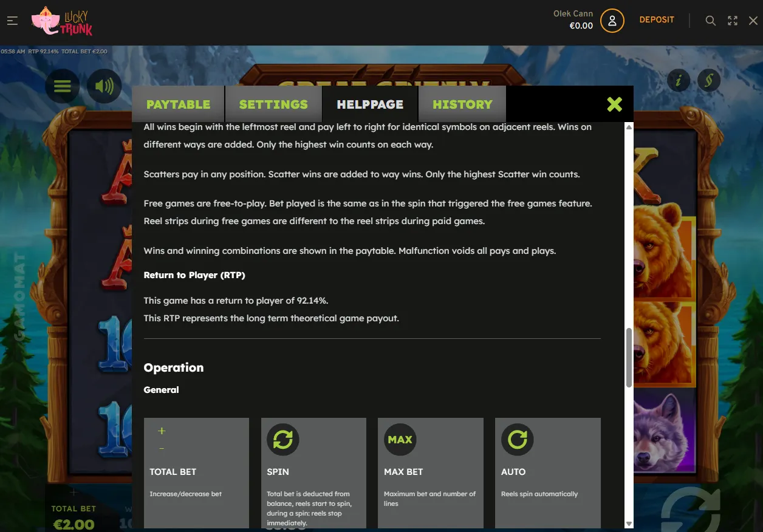Open the search magnifier
This screenshot has width=763, height=532.
coord(710,21)
